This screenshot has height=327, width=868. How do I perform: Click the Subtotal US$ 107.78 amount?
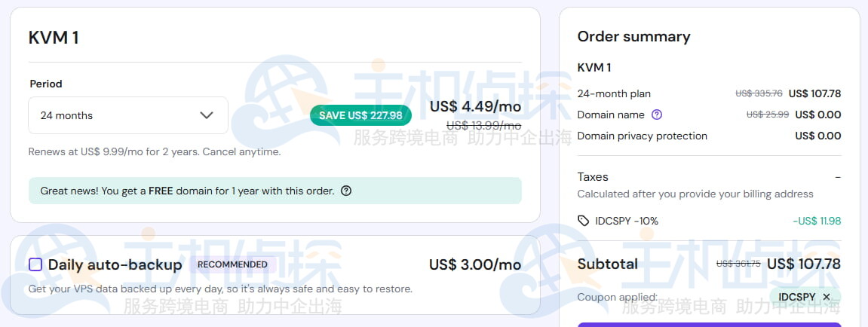(803, 264)
